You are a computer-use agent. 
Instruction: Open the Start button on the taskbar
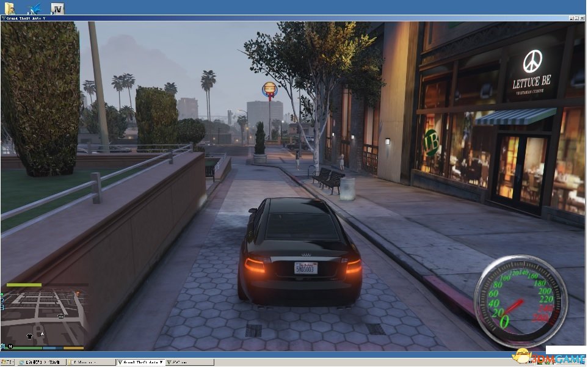tap(7, 362)
